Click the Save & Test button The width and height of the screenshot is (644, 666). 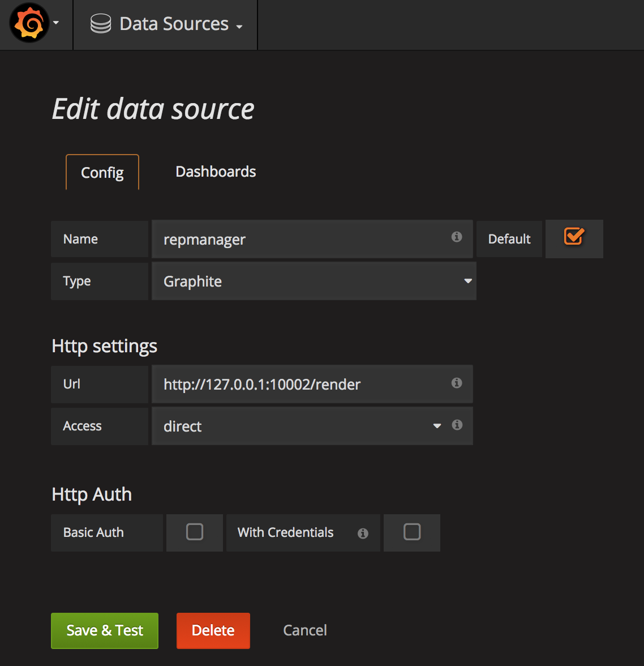pos(105,630)
